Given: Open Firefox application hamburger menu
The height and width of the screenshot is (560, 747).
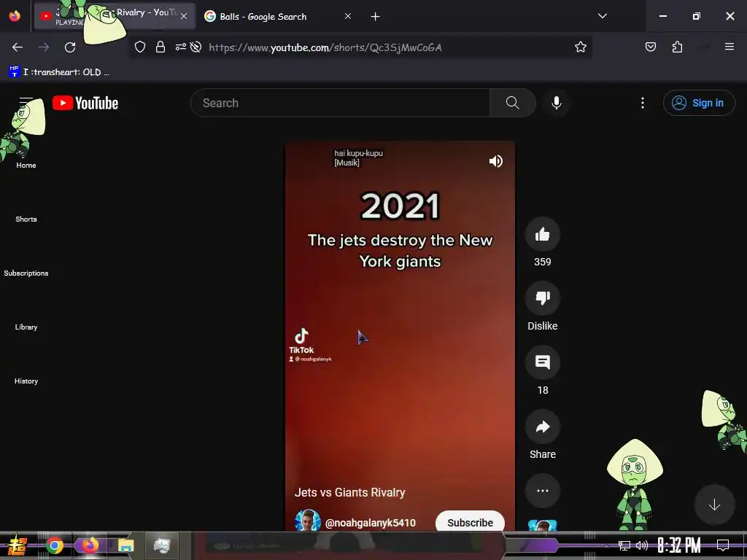Looking at the screenshot, I should (x=729, y=47).
